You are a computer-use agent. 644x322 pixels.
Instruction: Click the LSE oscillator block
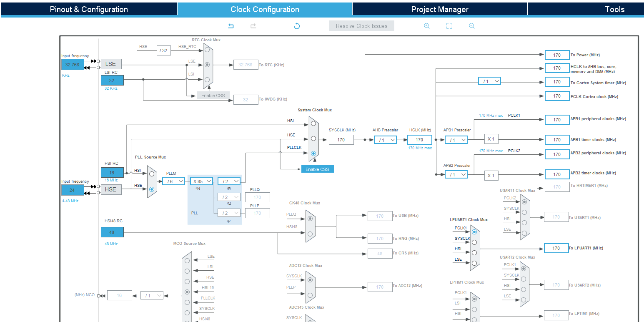click(111, 64)
